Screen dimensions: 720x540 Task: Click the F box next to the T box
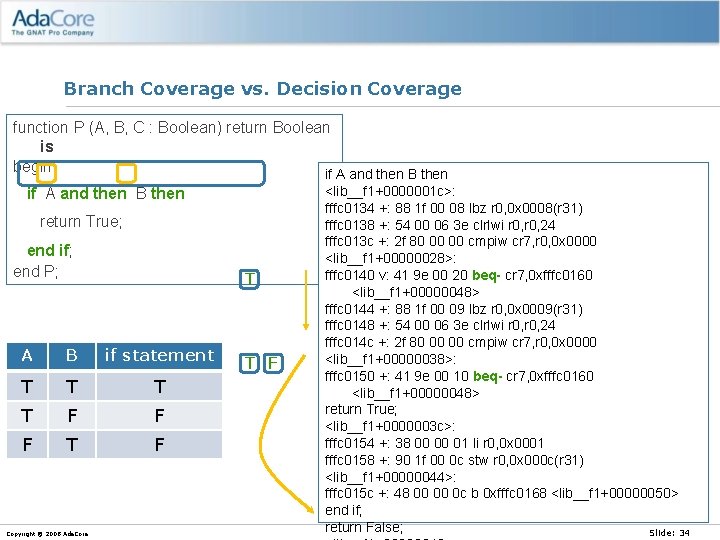tap(273, 363)
